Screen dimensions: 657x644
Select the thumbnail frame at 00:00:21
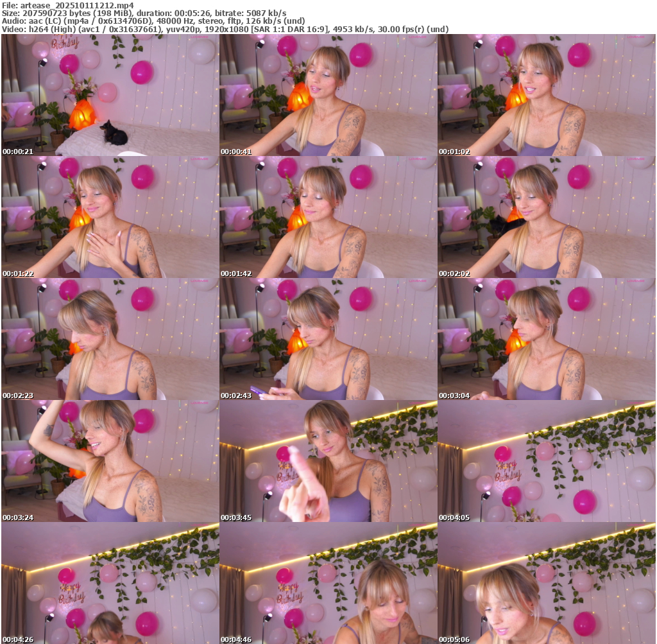pyautogui.click(x=110, y=95)
